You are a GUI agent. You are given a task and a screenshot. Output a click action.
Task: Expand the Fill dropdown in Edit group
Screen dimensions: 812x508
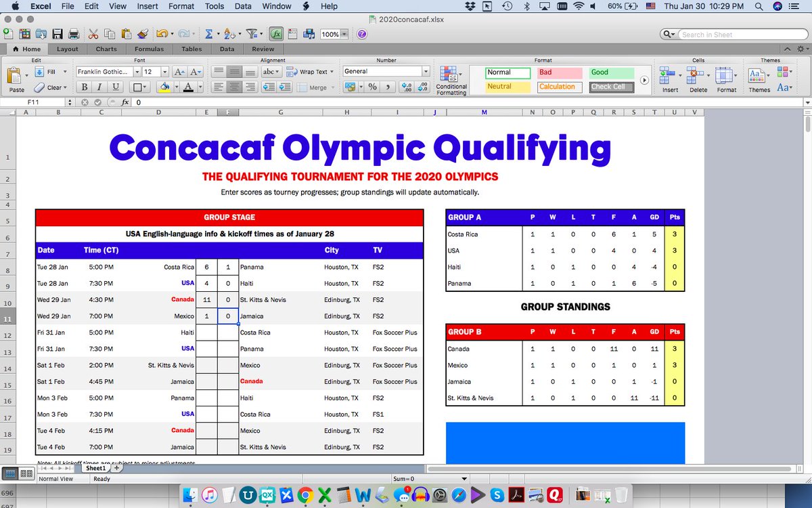point(65,72)
